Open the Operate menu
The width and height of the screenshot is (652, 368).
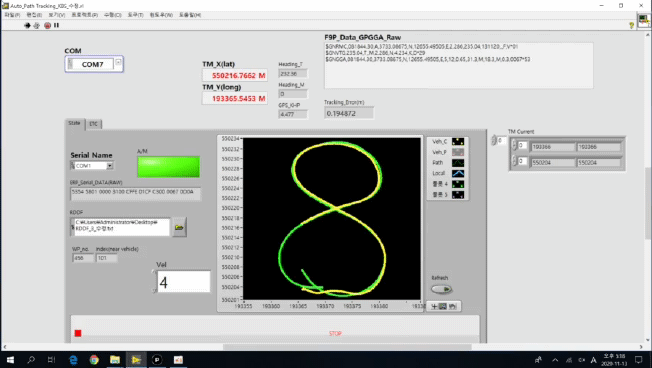pyautogui.click(x=113, y=15)
